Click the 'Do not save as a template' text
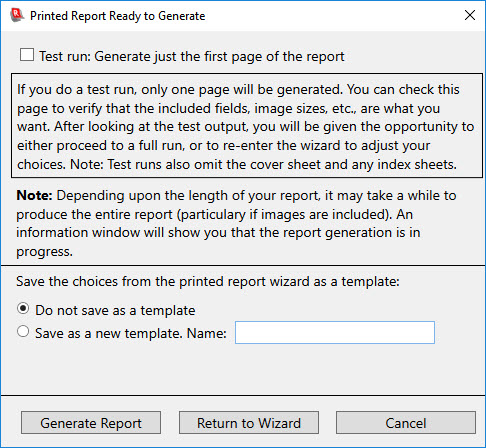This screenshot has width=486, height=448. [115, 310]
